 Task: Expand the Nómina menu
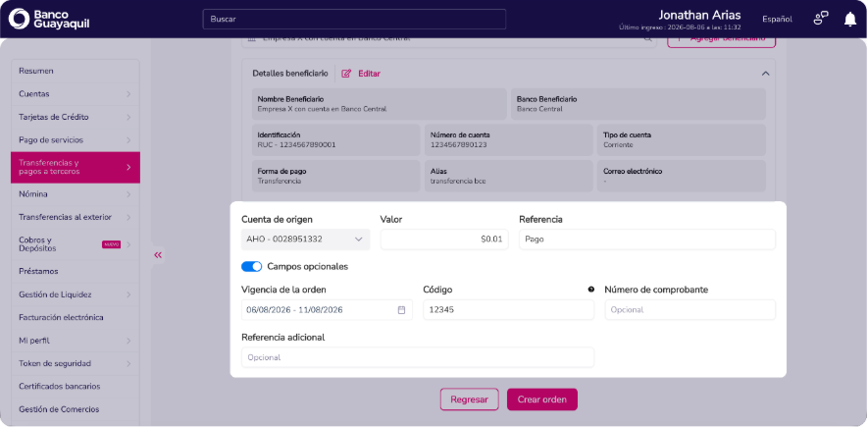point(76,194)
